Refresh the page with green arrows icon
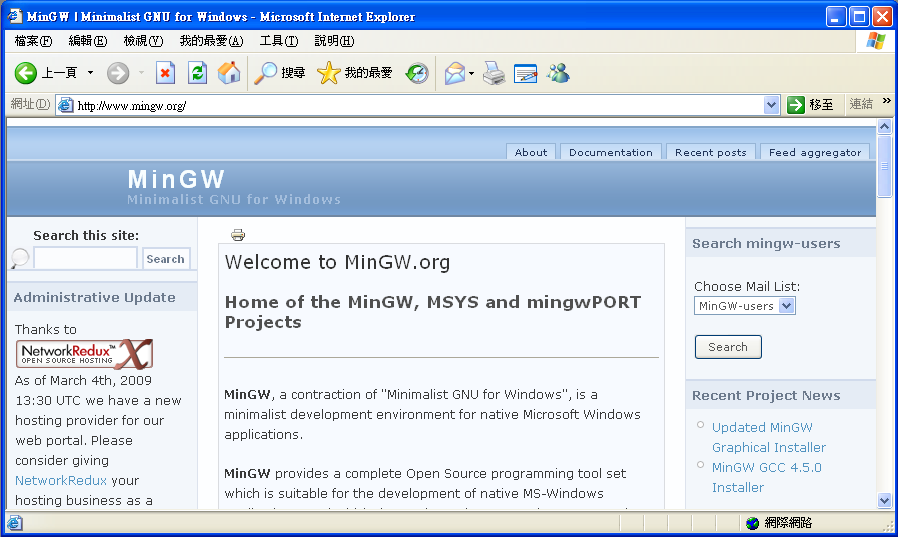898x537 pixels. click(x=198, y=73)
